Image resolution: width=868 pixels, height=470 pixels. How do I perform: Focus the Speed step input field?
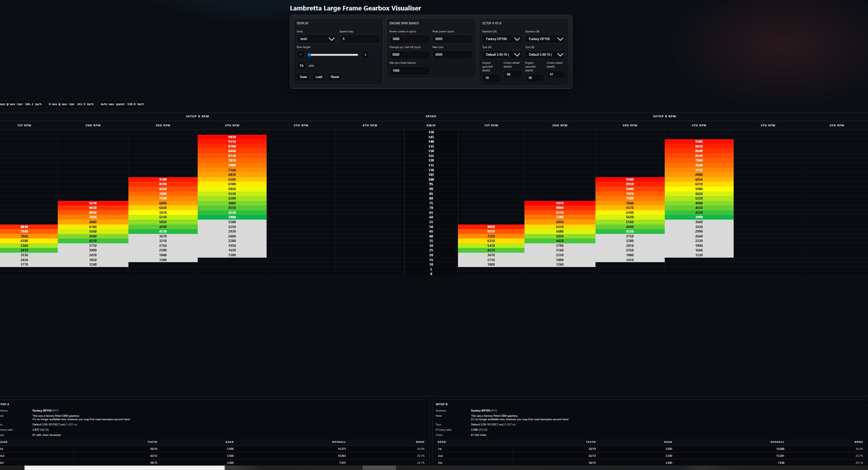click(x=360, y=39)
